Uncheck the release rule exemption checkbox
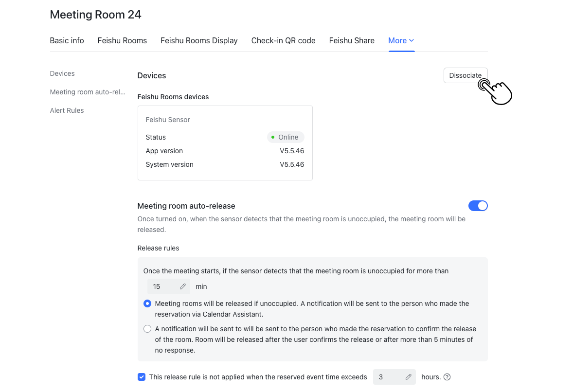The image size is (573, 392). click(142, 377)
